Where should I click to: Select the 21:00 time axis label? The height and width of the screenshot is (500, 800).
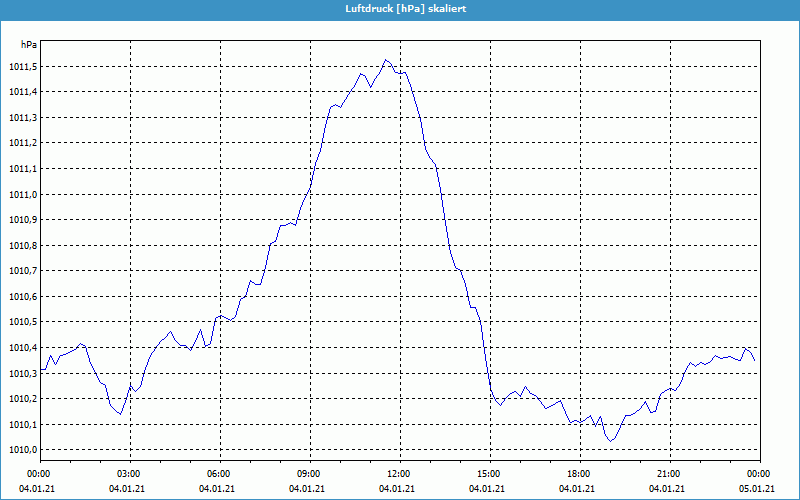click(x=669, y=474)
